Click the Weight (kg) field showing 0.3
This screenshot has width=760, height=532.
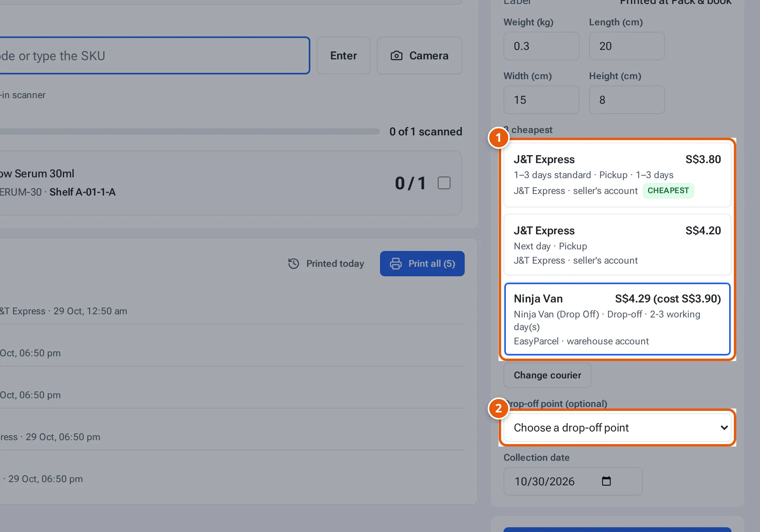point(541,46)
